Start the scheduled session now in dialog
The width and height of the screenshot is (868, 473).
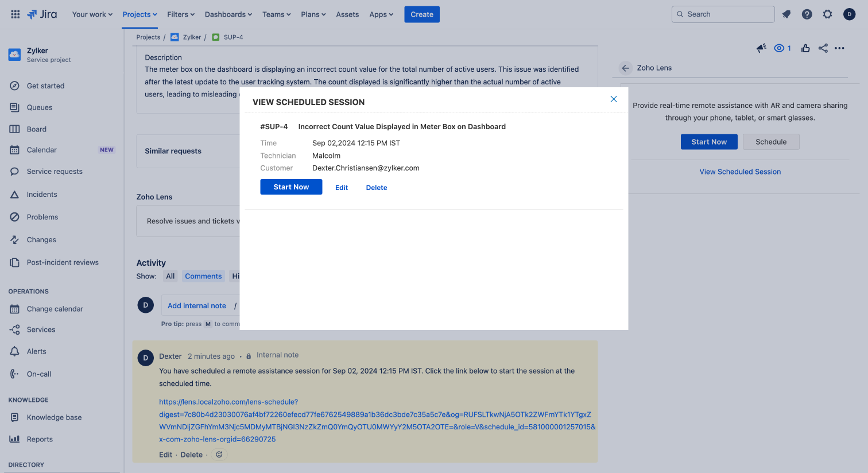pos(291,187)
